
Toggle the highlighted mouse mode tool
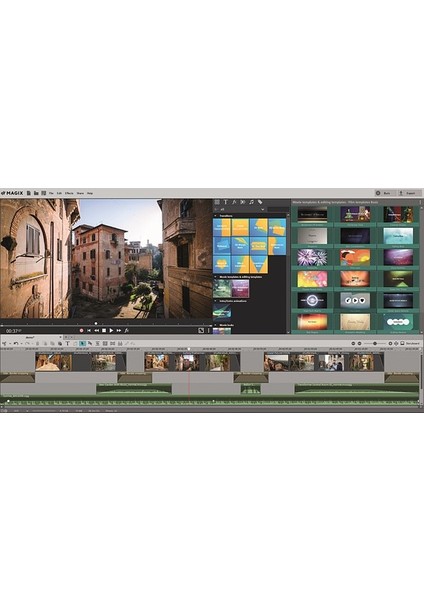pos(82,344)
